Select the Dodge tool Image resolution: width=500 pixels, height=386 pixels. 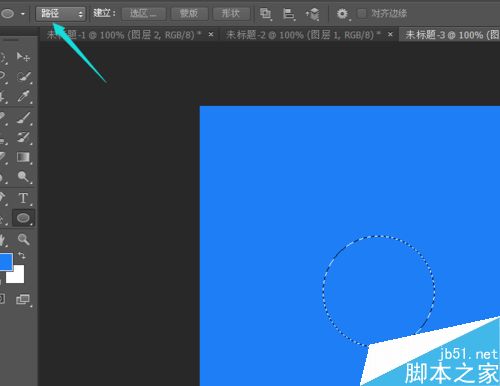pyautogui.click(x=23, y=177)
